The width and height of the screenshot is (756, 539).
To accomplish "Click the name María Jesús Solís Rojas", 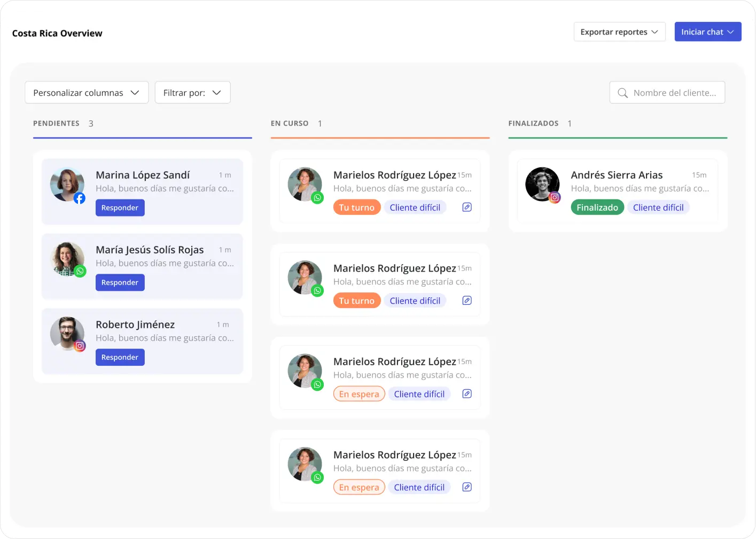I will (x=150, y=250).
